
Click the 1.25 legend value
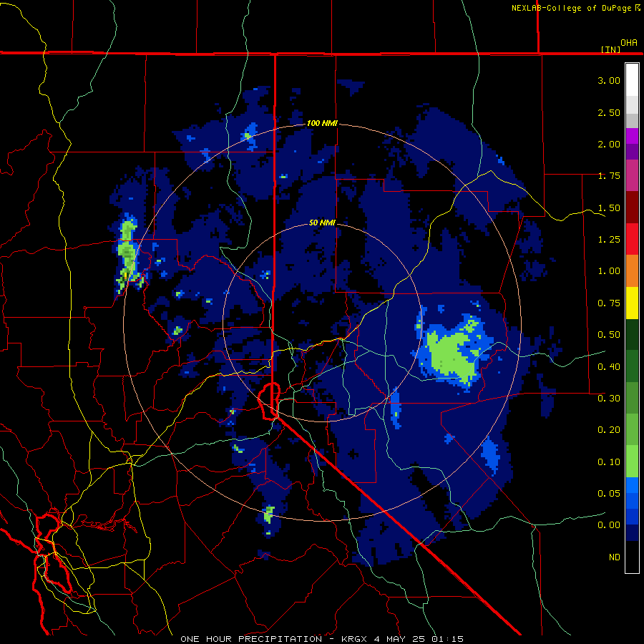click(x=609, y=240)
